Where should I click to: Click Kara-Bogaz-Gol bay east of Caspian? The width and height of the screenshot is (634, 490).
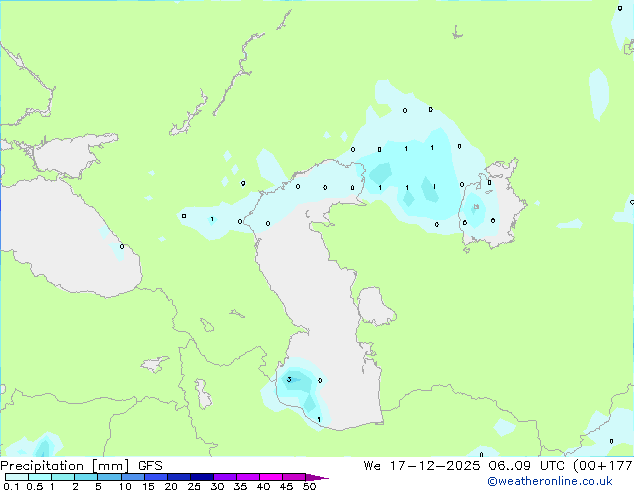pos(375,306)
